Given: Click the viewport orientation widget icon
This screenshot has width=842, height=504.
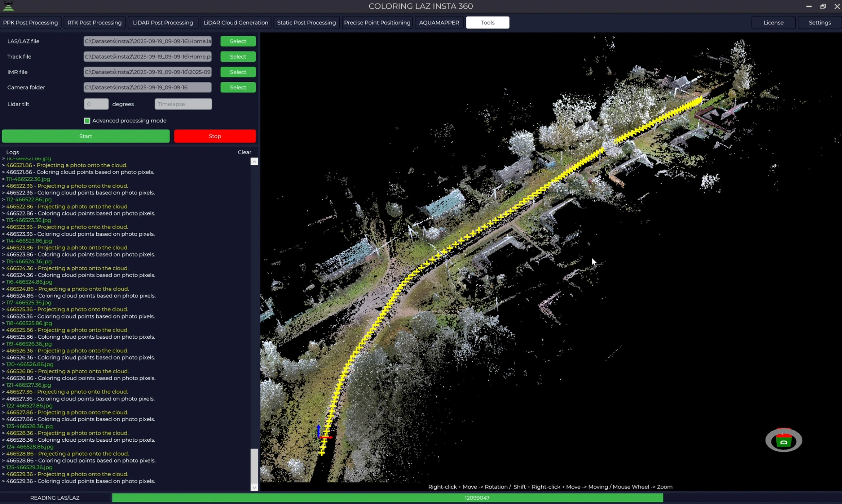Looking at the screenshot, I should [783, 440].
